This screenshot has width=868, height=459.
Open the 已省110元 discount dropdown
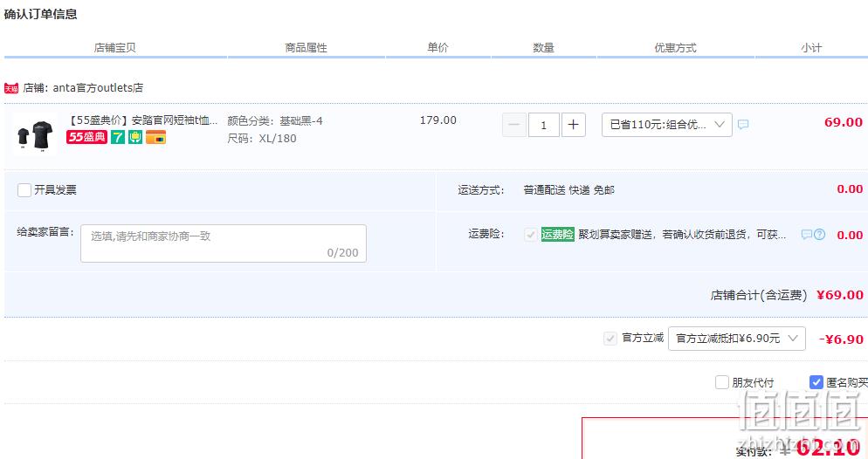(667, 125)
